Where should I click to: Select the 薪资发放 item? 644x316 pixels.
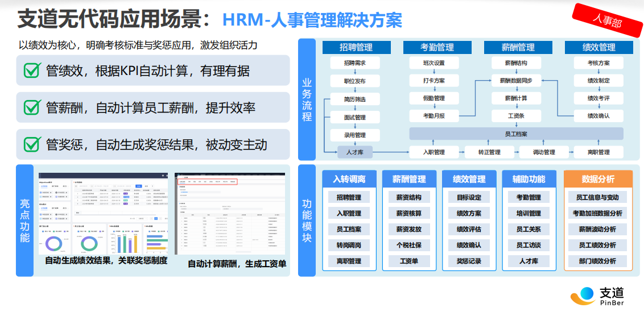click(x=409, y=230)
